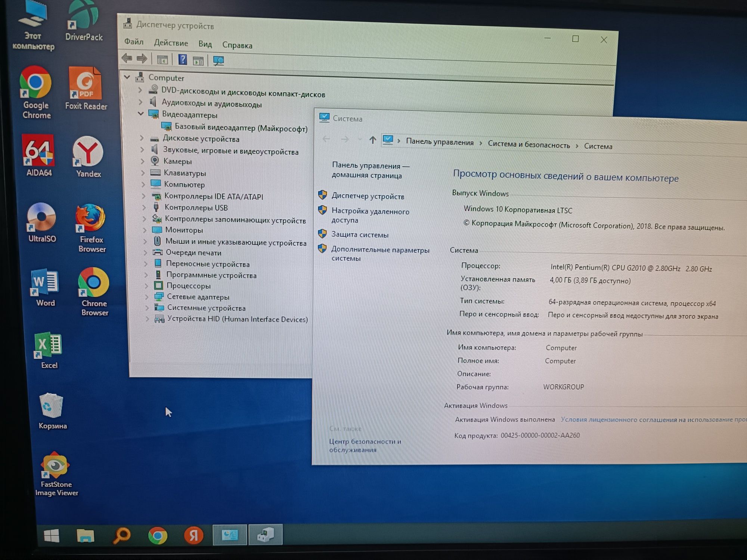747x560 pixels.
Task: Open the Действие menu
Action: click(171, 43)
